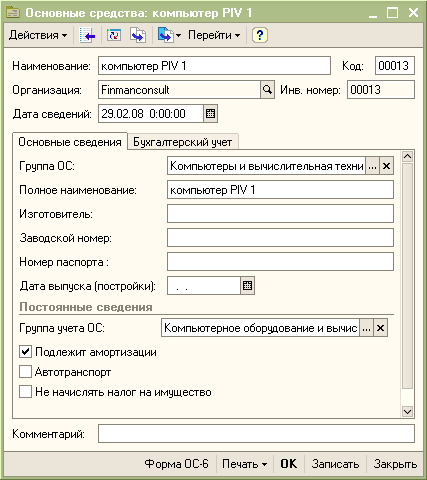Click the scroll down arrow in panel
This screenshot has width=427, height=480.
click(x=407, y=411)
